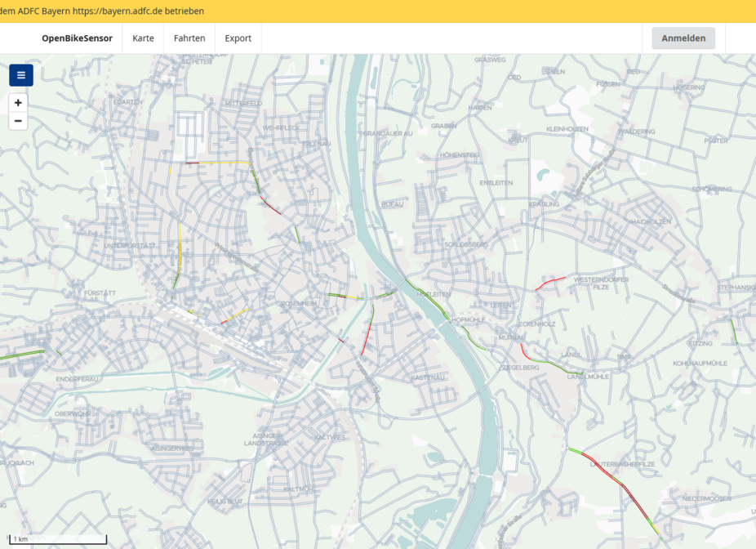Go to the Fahrten tab
The width and height of the screenshot is (756, 549).
(189, 38)
